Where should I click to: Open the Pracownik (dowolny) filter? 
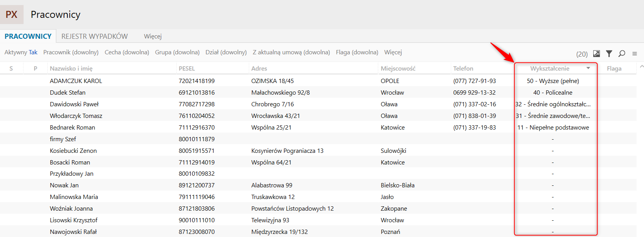(x=71, y=52)
